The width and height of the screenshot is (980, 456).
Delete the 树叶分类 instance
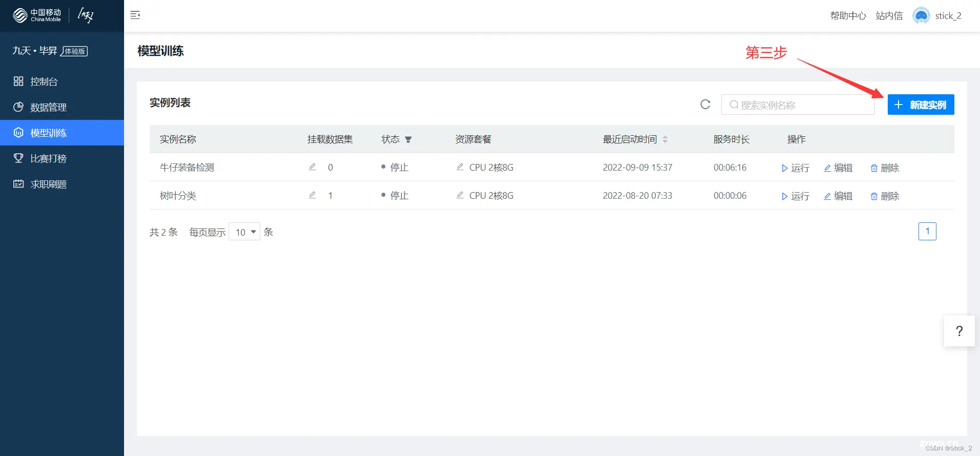pyautogui.click(x=885, y=196)
